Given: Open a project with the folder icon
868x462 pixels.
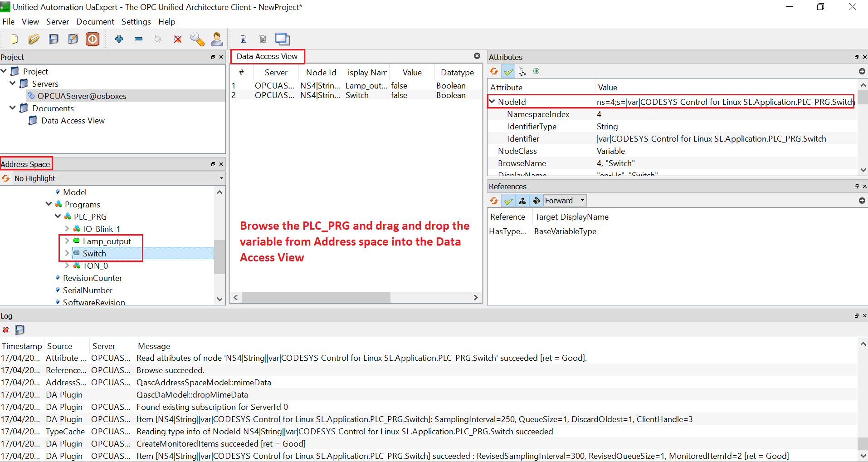Looking at the screenshot, I should point(34,39).
